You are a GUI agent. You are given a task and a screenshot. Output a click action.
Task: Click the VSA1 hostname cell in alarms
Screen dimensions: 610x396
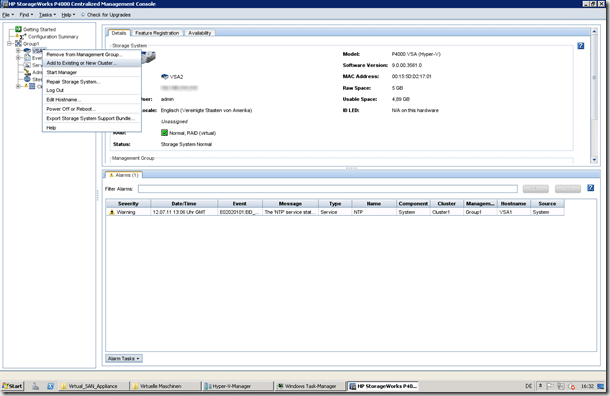coord(514,212)
